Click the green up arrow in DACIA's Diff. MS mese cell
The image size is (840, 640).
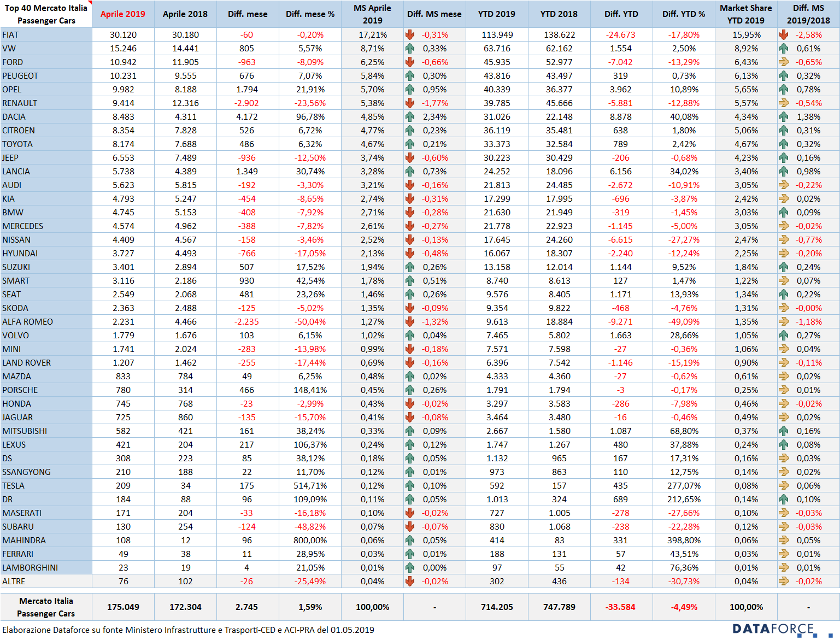tap(410, 116)
